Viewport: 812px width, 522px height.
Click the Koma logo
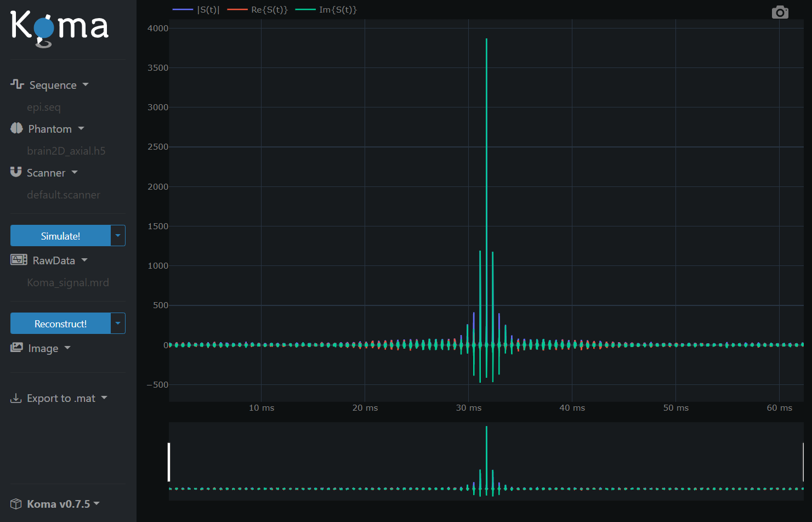point(59,27)
